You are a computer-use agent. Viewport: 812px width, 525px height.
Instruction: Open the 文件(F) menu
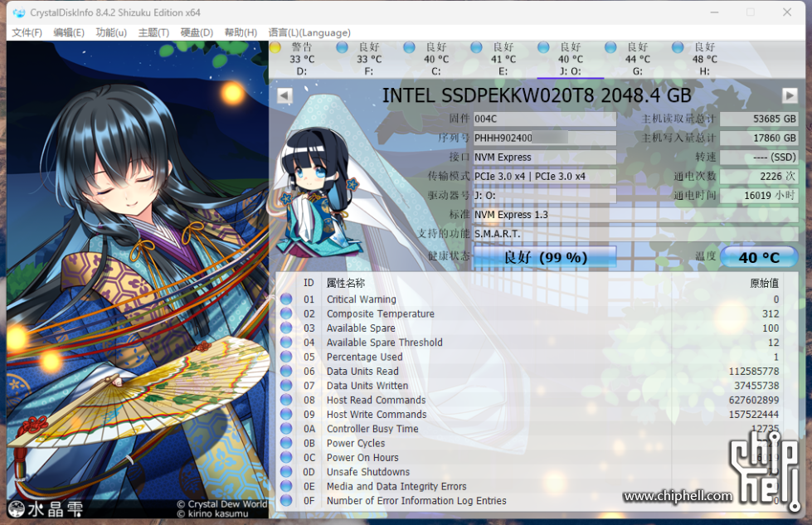[x=27, y=32]
